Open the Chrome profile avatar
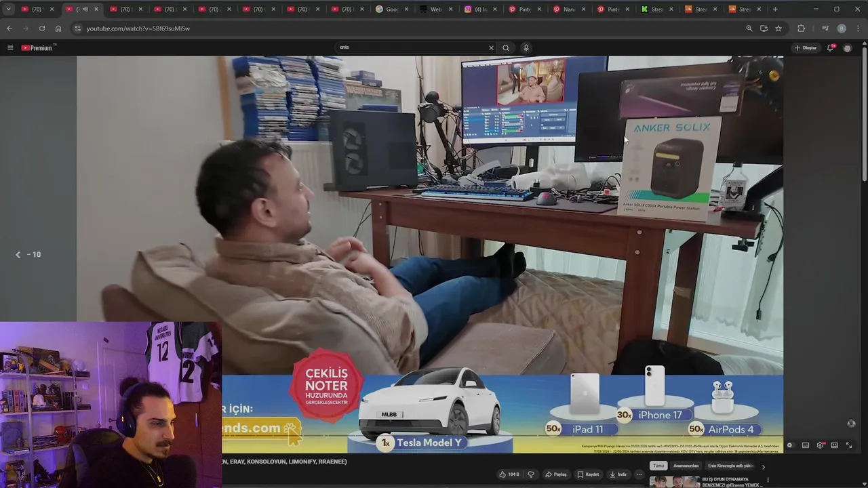Image resolution: width=868 pixels, height=488 pixels. 842,28
